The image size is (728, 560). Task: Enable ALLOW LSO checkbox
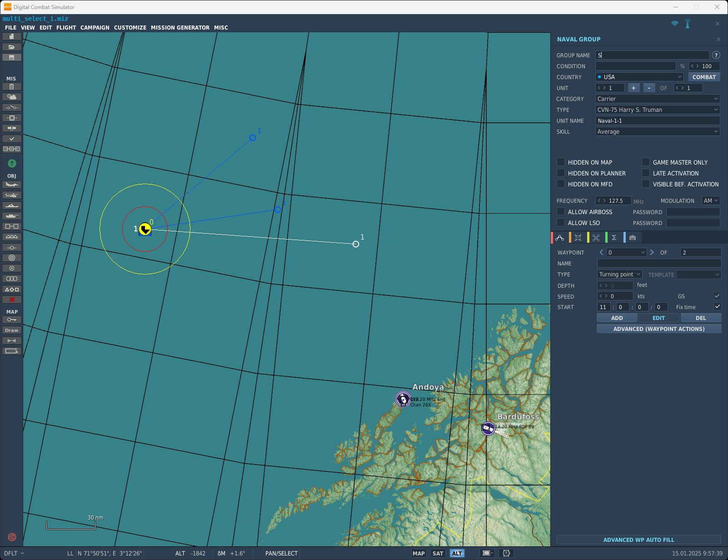pyautogui.click(x=561, y=222)
